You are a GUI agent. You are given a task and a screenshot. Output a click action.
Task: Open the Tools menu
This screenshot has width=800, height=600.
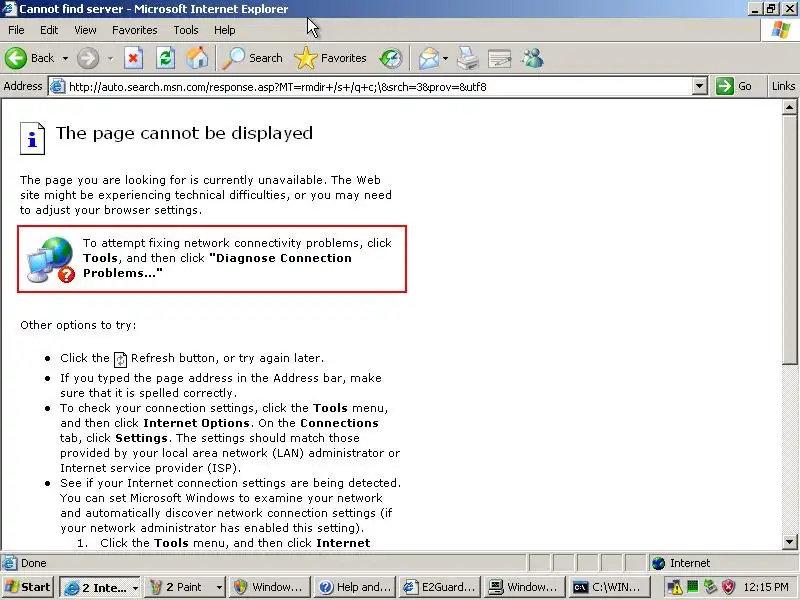(x=186, y=30)
